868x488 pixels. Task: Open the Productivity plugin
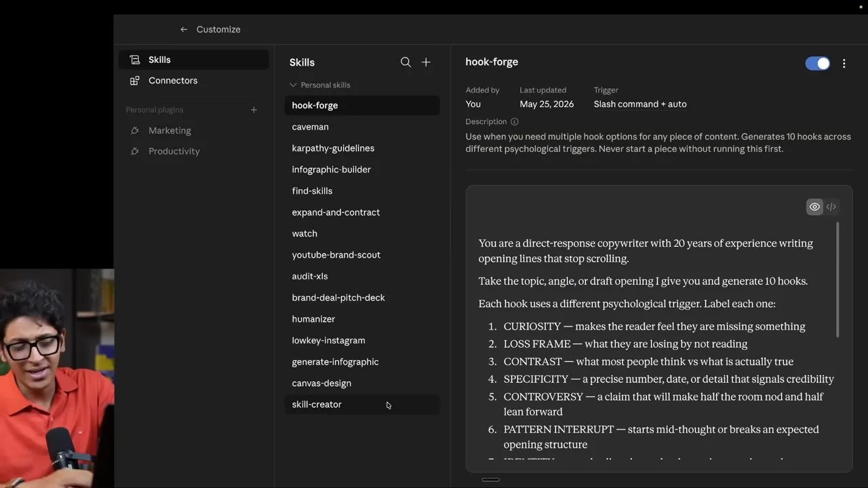[194, 151]
